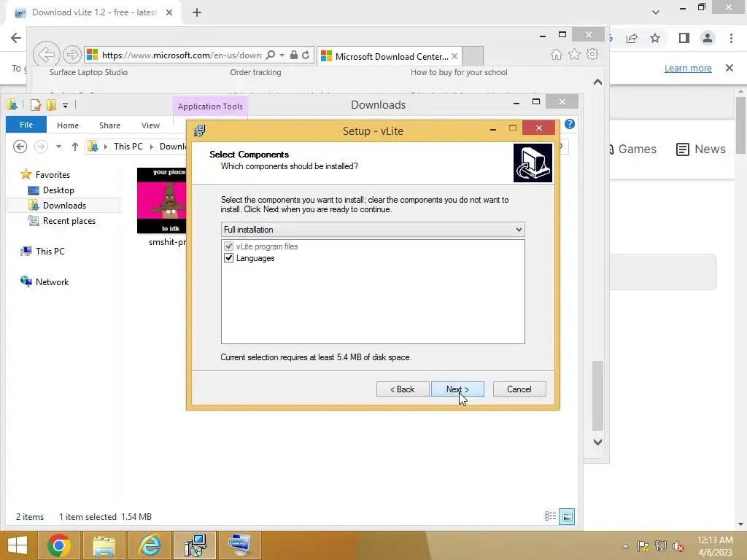
Task: Click the Explorer forward arrow button
Action: pyautogui.click(x=41, y=146)
